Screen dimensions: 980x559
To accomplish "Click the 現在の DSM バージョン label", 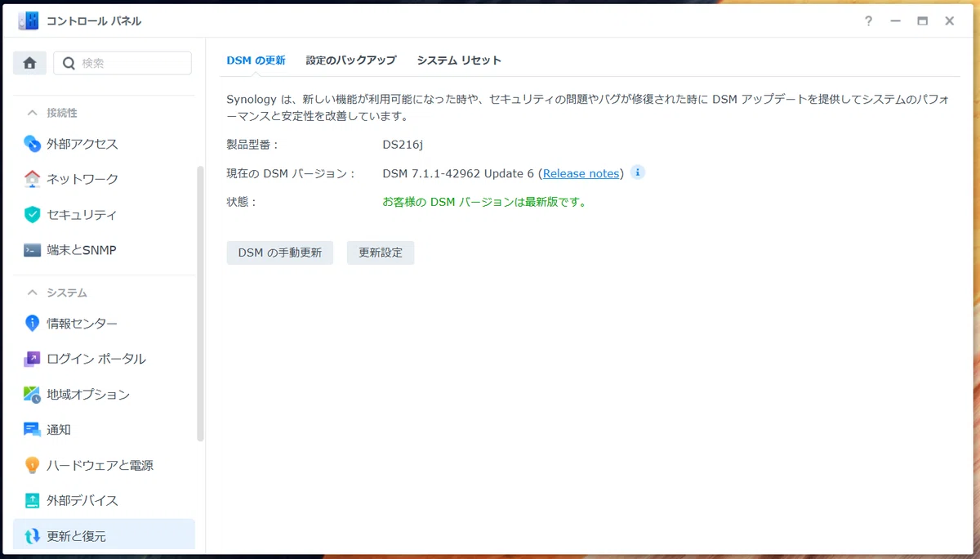I will point(292,173).
